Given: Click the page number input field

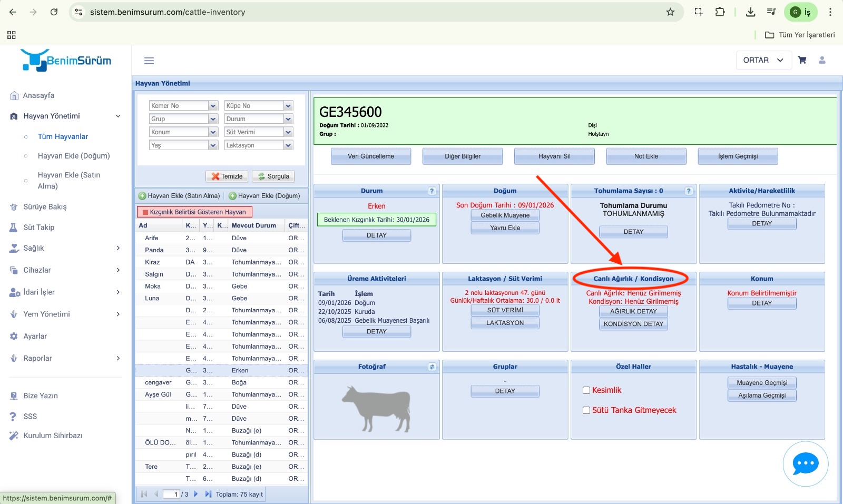Looking at the screenshot, I should (171, 494).
